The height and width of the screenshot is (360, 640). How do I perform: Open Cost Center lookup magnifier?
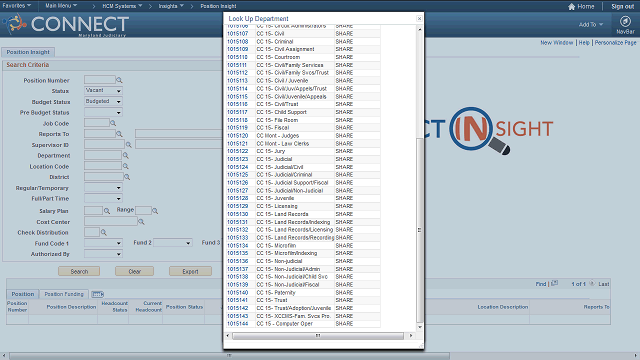(x=141, y=222)
